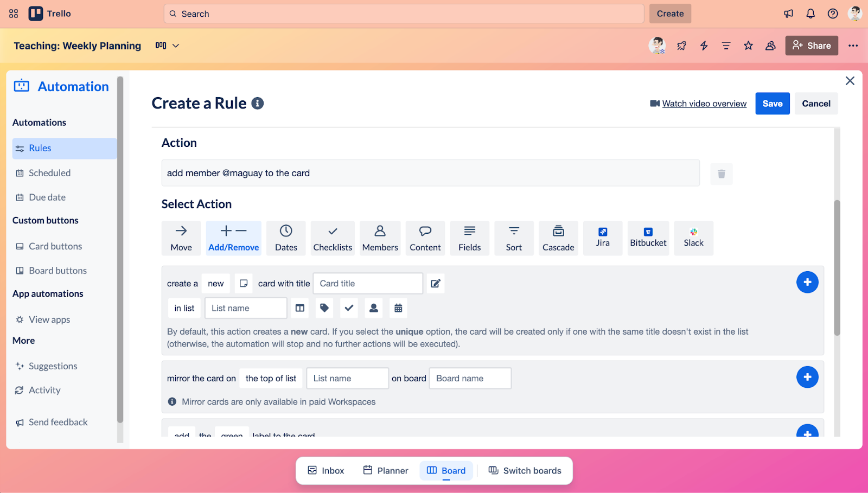Open the Checklists action category
Viewport: 868px width, 493px height.
[332, 238]
